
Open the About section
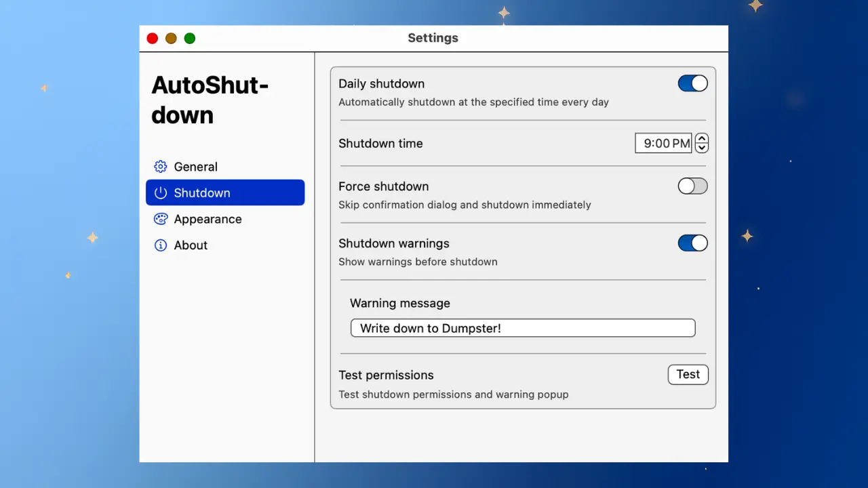coord(191,245)
